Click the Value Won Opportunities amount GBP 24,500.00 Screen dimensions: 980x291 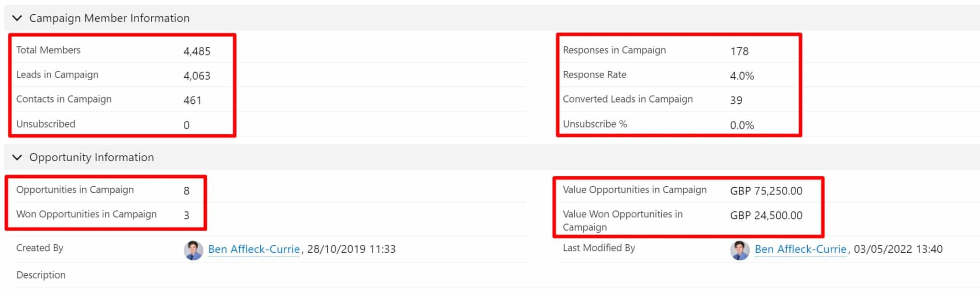pyautogui.click(x=767, y=216)
